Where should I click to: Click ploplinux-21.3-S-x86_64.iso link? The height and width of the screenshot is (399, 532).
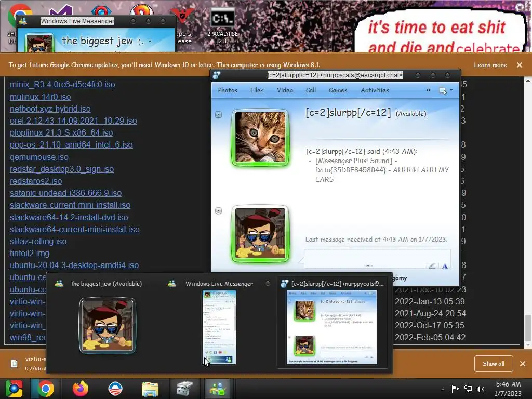coord(61,132)
